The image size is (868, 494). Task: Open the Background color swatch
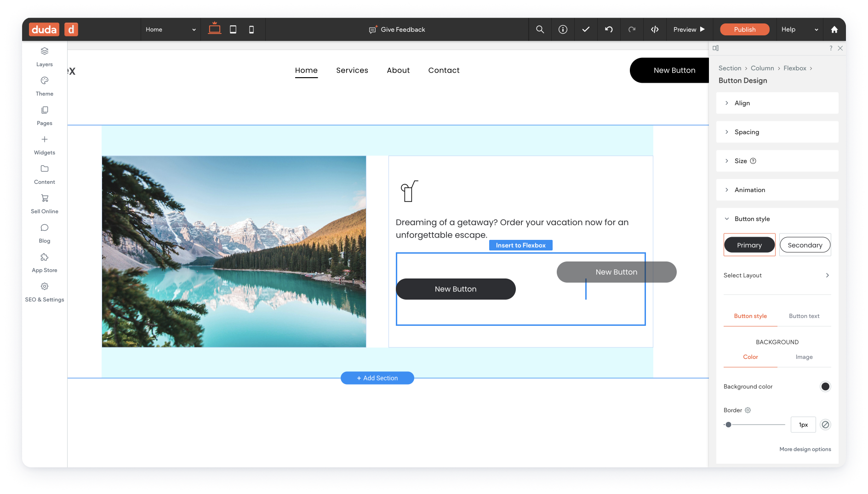coord(825,386)
